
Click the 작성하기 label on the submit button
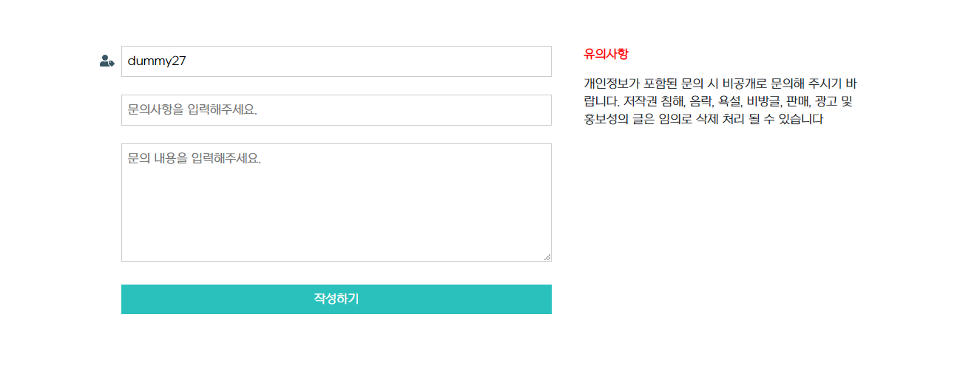coord(337,299)
